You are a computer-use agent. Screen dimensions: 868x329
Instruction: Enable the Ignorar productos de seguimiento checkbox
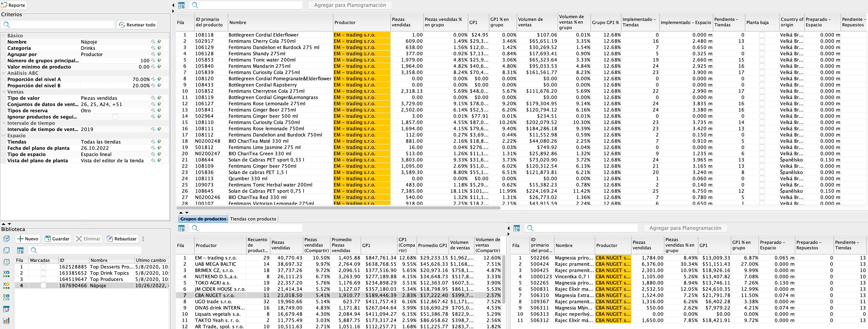coord(115,117)
